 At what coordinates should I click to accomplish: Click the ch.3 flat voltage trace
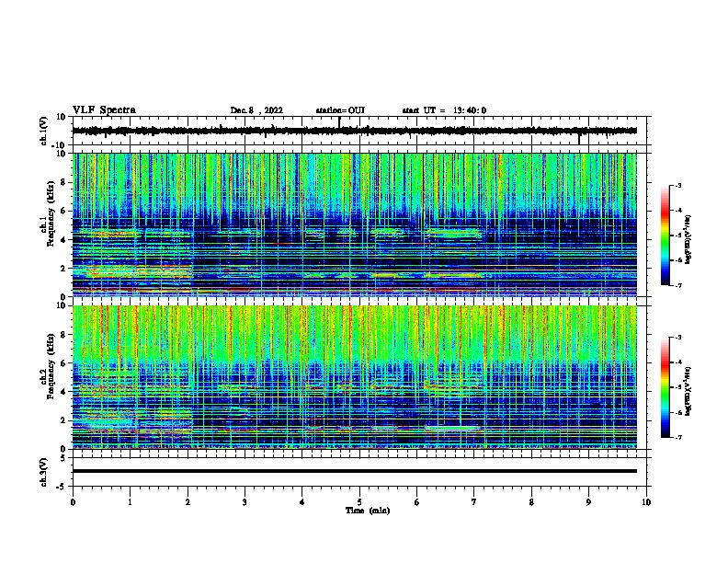(354, 471)
